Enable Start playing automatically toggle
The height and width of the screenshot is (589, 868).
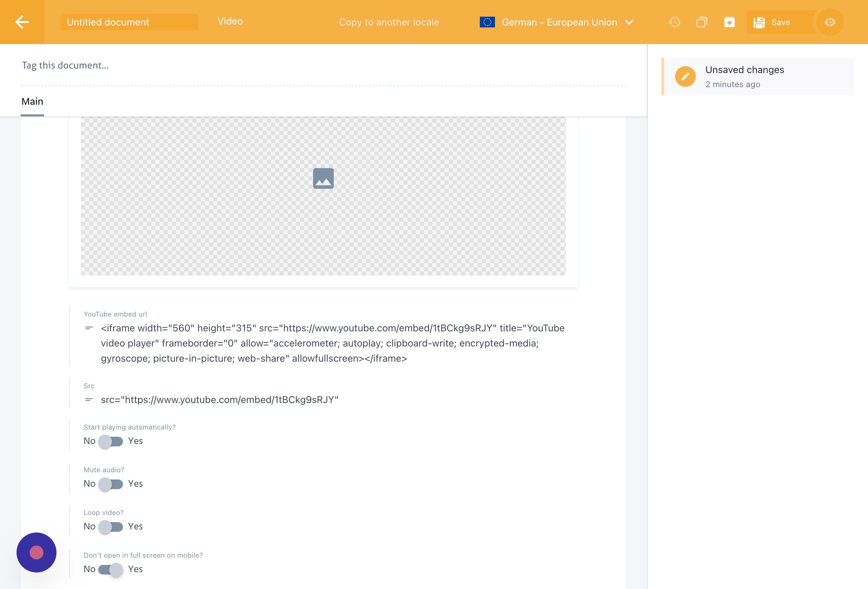tap(111, 441)
